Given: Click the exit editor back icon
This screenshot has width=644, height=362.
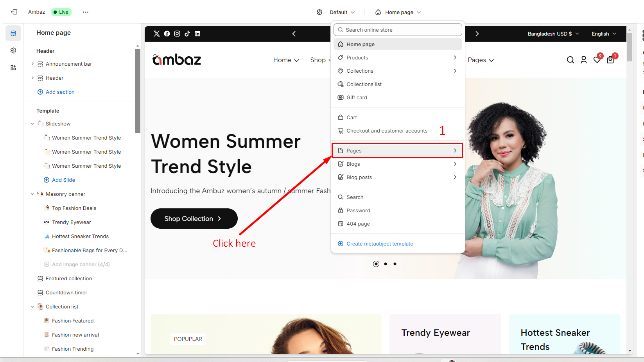Looking at the screenshot, I should click(14, 12).
